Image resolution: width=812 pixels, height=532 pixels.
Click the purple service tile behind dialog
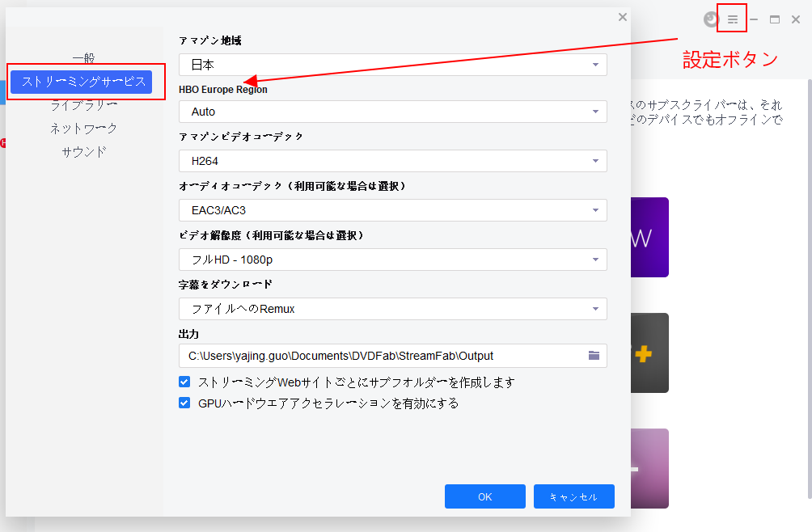point(649,237)
